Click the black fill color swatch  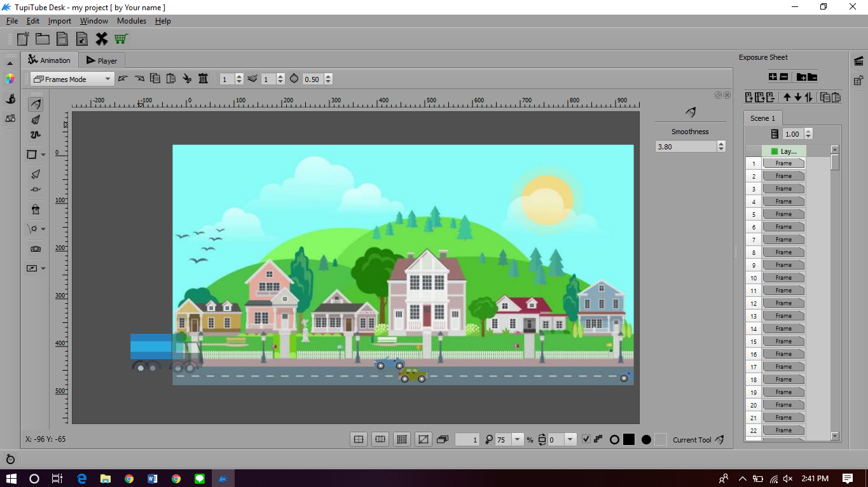click(x=629, y=439)
